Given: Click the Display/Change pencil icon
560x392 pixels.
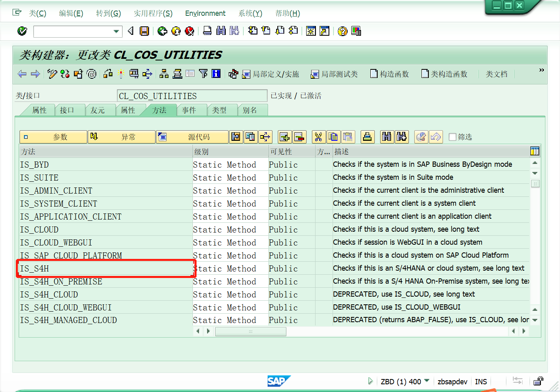Looking at the screenshot, I should 52,74.
